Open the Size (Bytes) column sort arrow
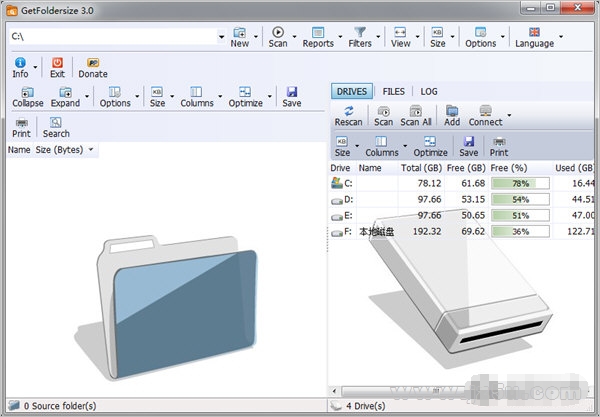Screen dimensions: 600x417 pos(91,149)
